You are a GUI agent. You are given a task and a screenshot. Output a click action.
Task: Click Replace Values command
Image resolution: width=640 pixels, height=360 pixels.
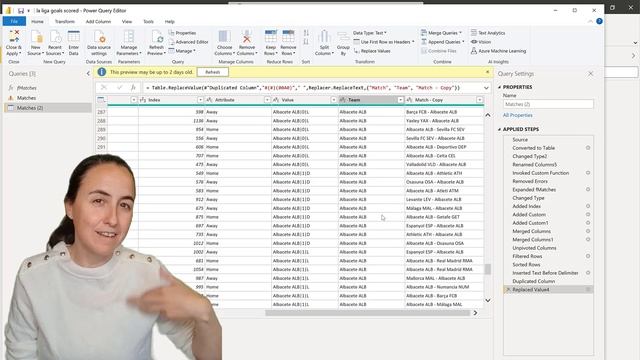(372, 51)
